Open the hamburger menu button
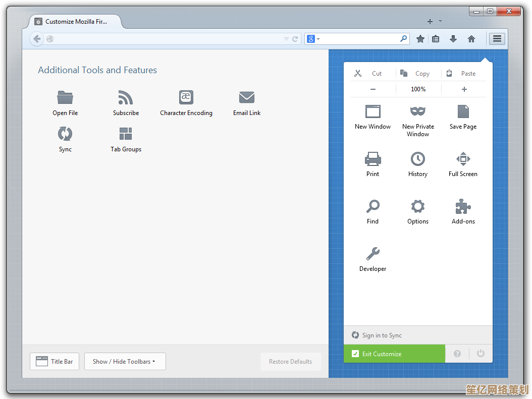Viewport: 532px width, 399px height. tap(497, 39)
